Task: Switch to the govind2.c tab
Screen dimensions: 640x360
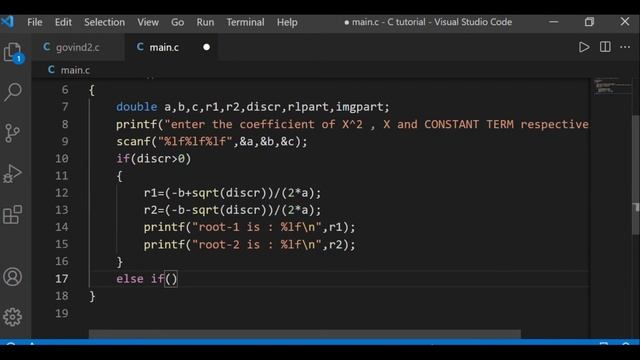Action: (x=78, y=47)
